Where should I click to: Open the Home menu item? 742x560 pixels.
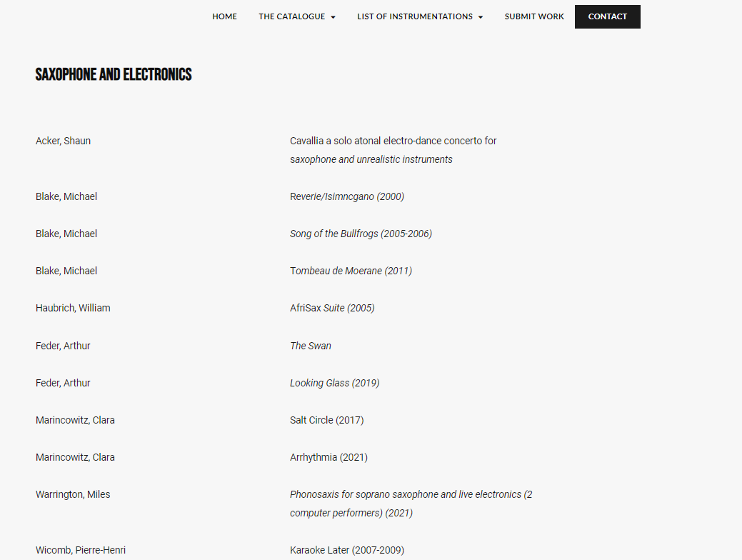(x=224, y=16)
